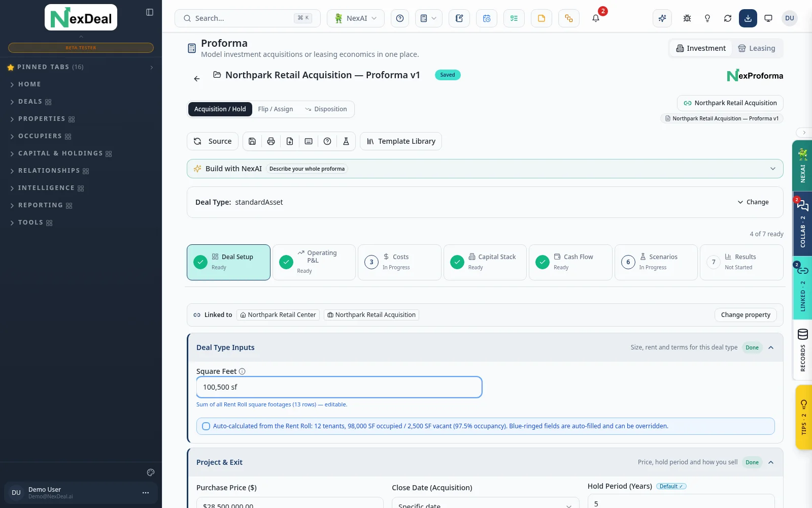Switch to Leasing mode

[x=756, y=48]
